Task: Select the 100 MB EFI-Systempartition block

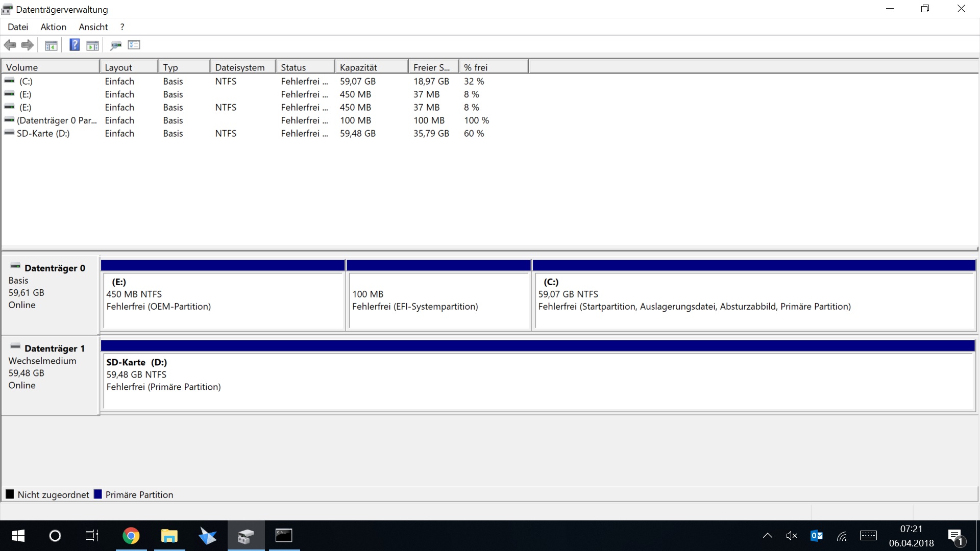Action: [438, 301]
